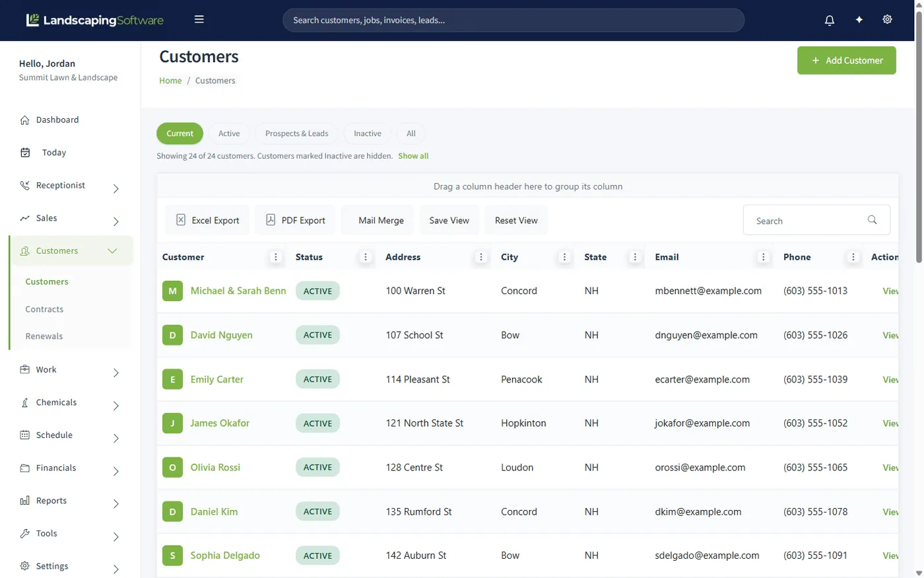Screen dimensions: 924x578
Task: Open Daniel Kim's customer record
Action: click(214, 511)
